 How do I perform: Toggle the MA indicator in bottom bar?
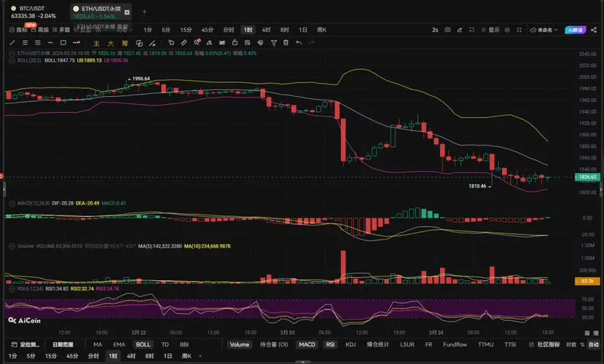tap(98, 344)
